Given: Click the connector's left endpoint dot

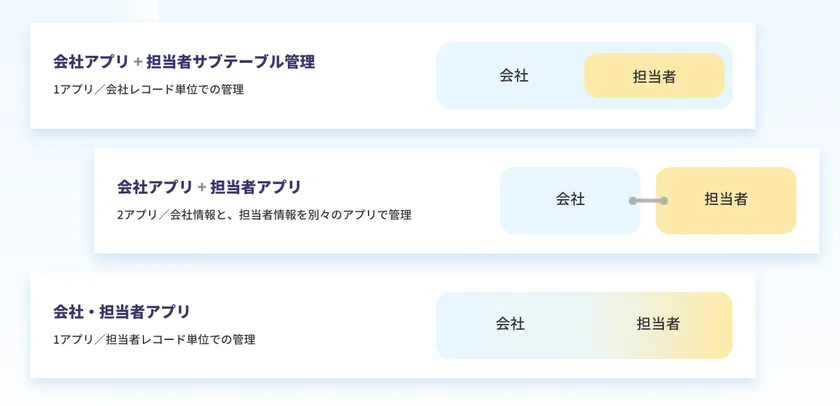Looking at the screenshot, I should point(633,201).
